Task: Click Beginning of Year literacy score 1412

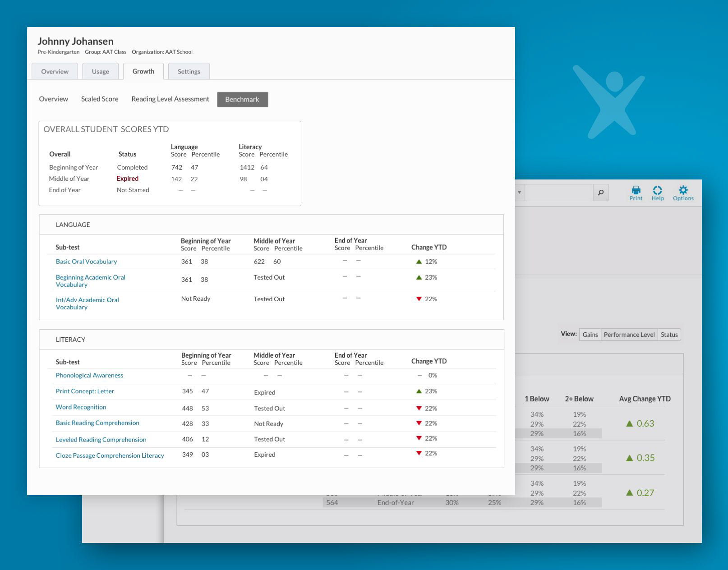Action: [x=247, y=167]
